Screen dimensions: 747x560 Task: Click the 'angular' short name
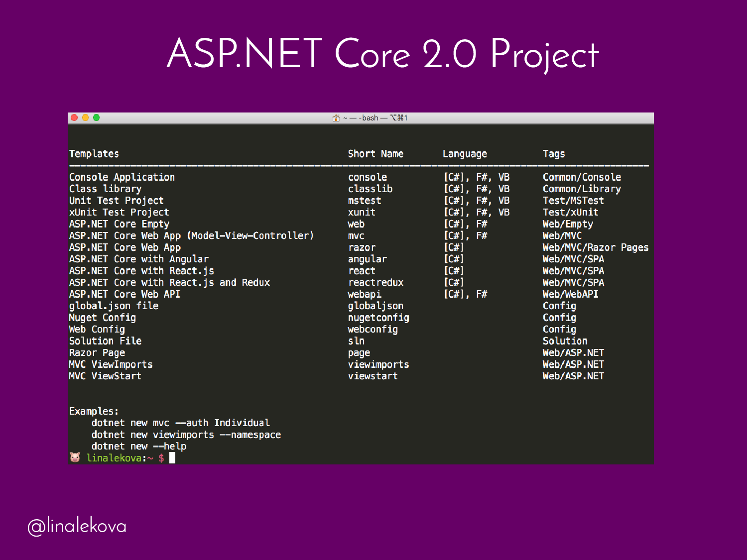click(x=368, y=259)
